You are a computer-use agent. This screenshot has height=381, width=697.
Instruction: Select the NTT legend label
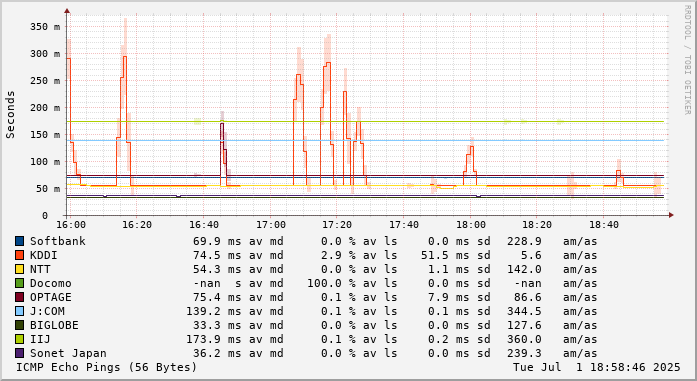[40, 269]
